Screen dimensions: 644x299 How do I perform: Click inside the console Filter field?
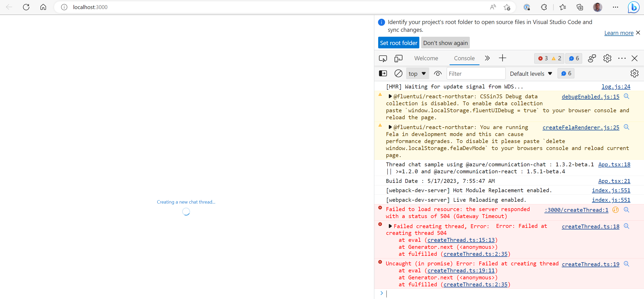[x=476, y=73]
